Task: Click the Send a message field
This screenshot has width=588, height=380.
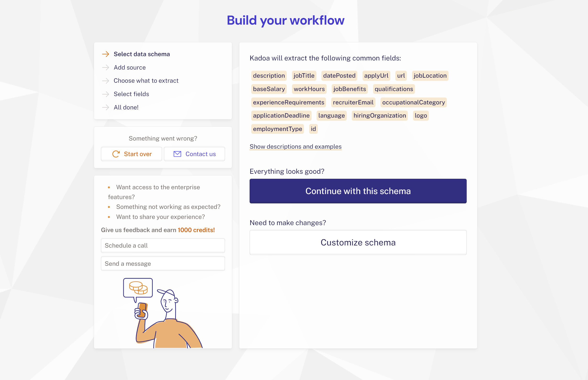Action: (162, 264)
